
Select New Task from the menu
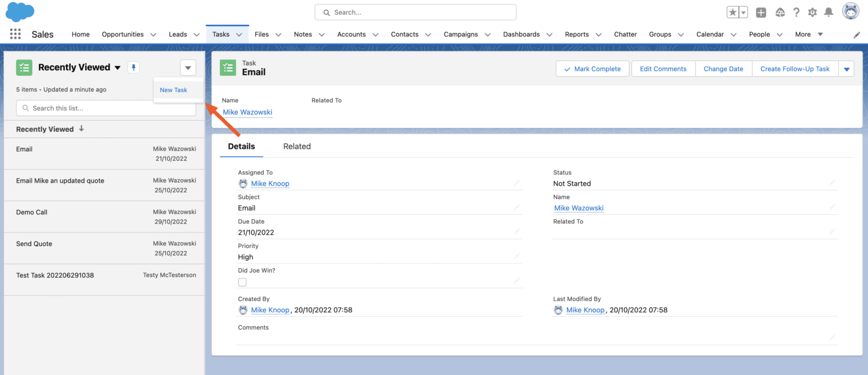click(x=173, y=89)
